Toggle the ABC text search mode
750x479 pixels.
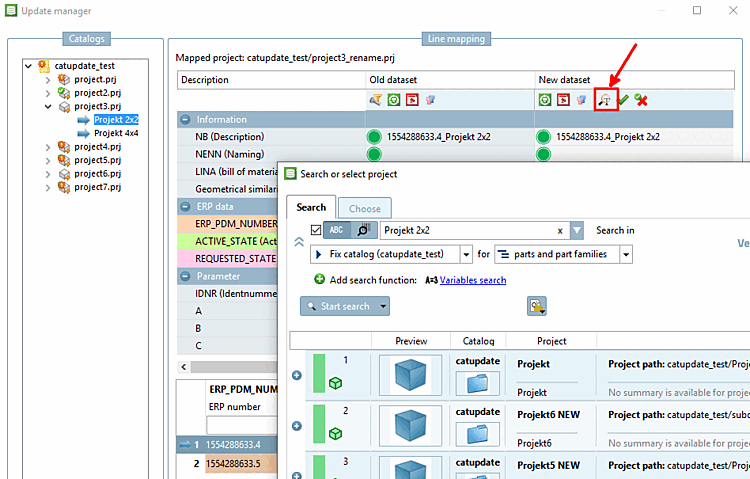(336, 230)
